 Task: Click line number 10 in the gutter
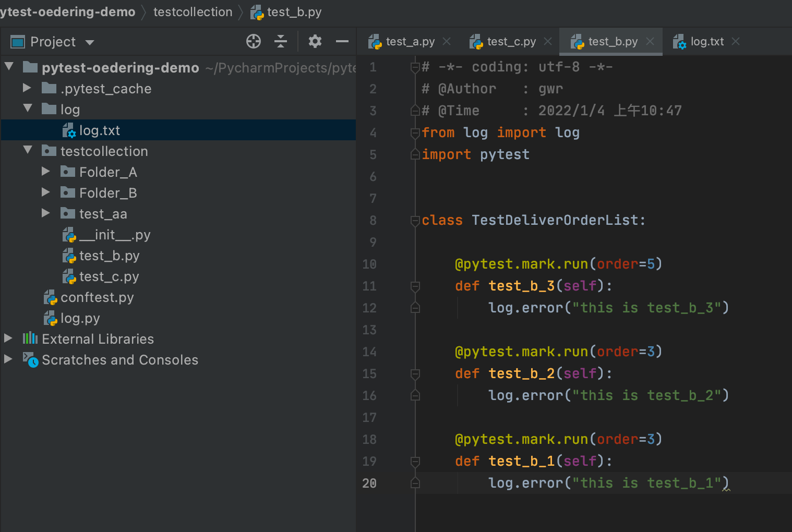click(369, 264)
